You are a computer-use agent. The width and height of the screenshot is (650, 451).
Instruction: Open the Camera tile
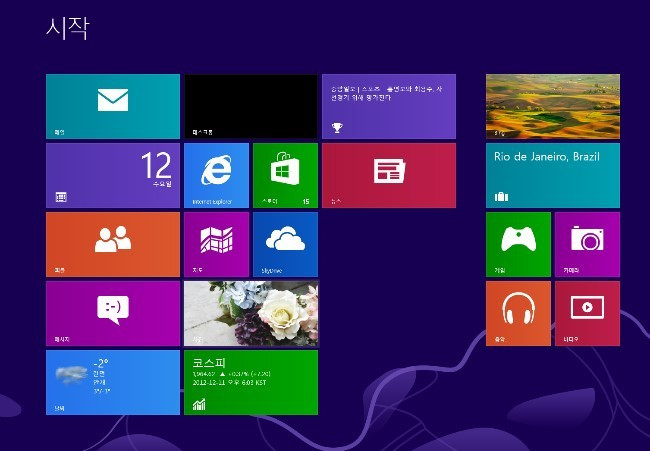587,245
